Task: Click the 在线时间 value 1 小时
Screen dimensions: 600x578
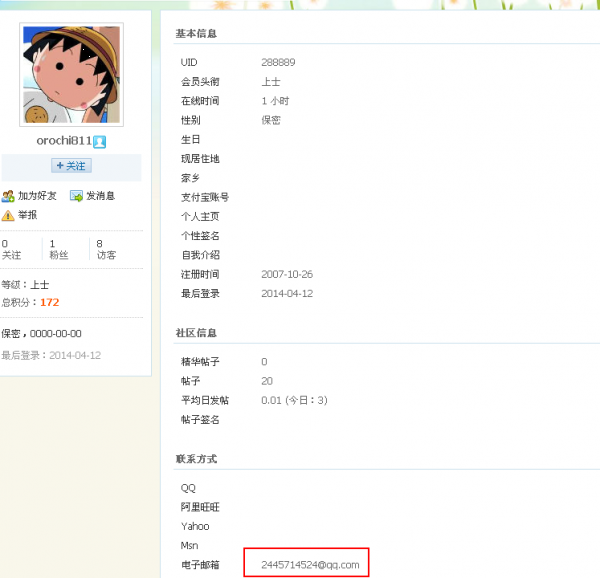Action: [275, 101]
